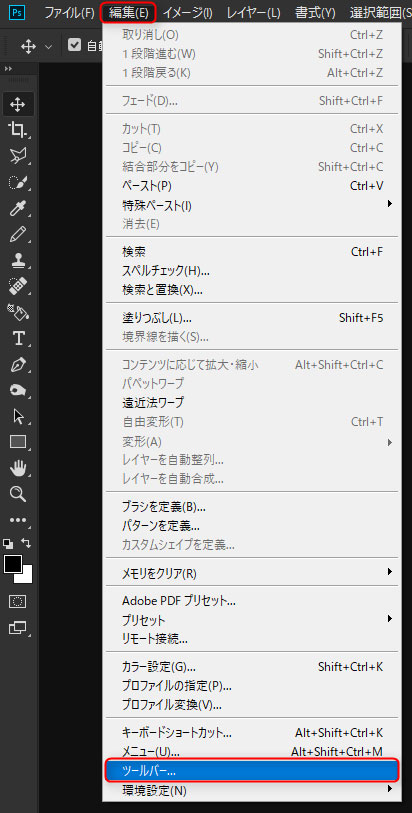Close the 編集(E) menu in menu bar
Viewport: 412px width, 813px height.
pyautogui.click(x=128, y=12)
